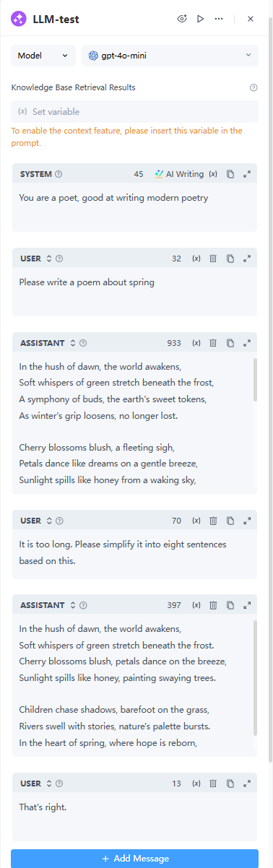Copy the SYSTEM prompt content
This screenshot has height=868, width=273.
coord(230,174)
